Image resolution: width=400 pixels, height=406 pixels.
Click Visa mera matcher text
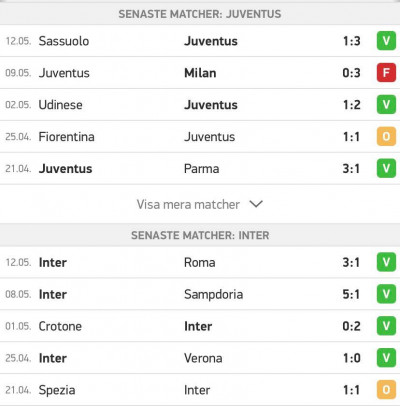pos(188,204)
